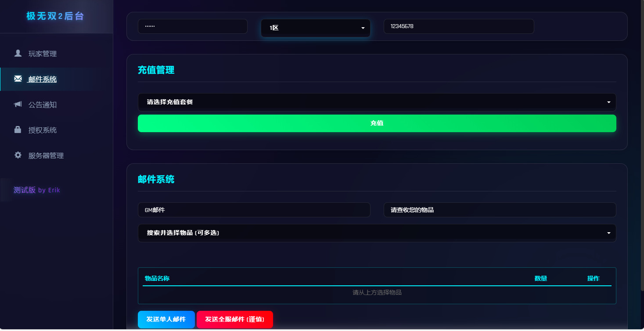Click the green 充值 recharge button
This screenshot has height=331, width=644.
pyautogui.click(x=377, y=123)
